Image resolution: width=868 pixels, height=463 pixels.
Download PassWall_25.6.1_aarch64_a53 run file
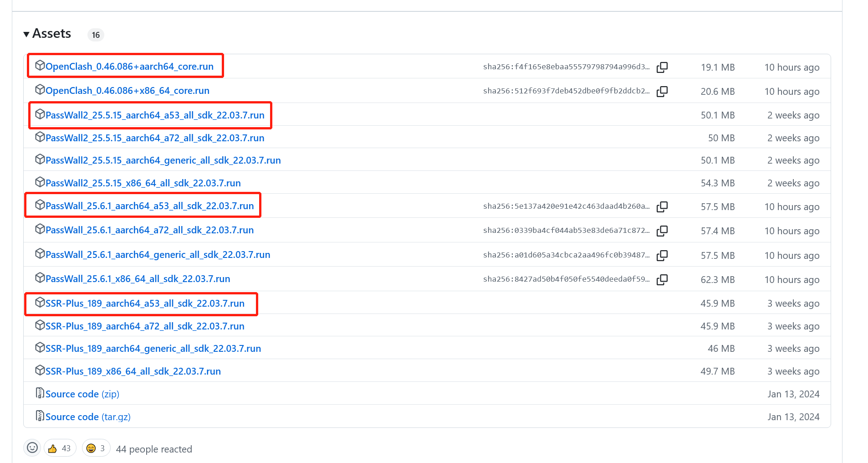coord(149,206)
